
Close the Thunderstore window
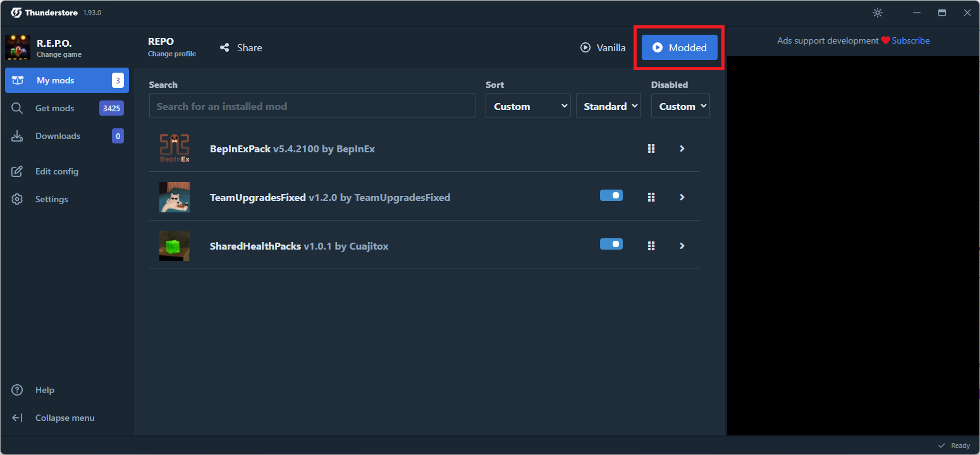967,13
